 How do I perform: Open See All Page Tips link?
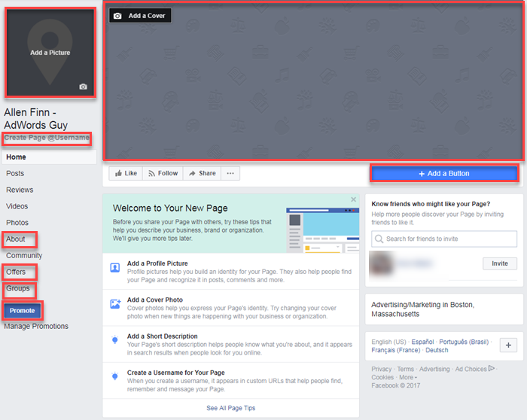coord(231,408)
